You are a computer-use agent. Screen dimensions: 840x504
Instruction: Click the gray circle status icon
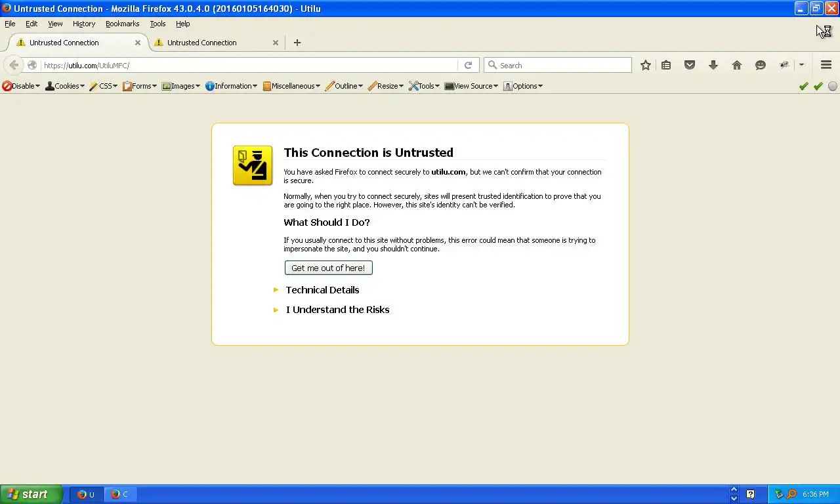pyautogui.click(x=833, y=86)
